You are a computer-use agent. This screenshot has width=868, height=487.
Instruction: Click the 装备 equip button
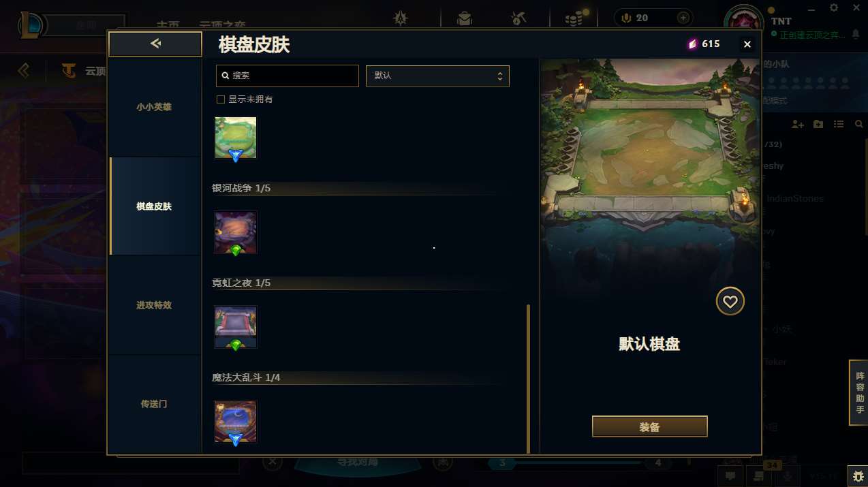point(650,426)
